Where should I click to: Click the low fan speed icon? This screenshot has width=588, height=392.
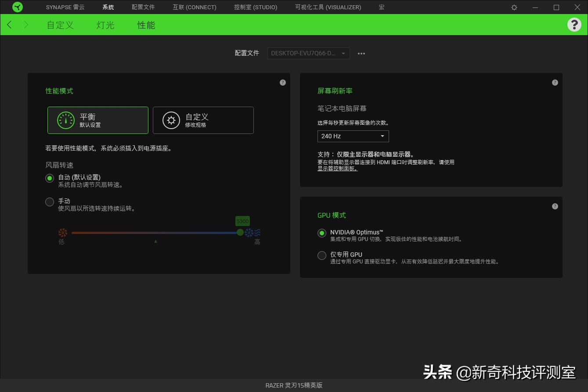pos(63,233)
